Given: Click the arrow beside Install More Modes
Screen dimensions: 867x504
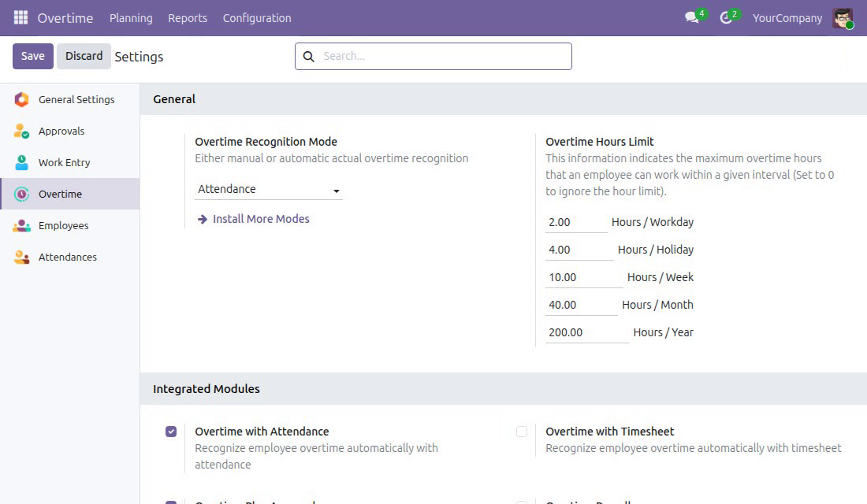Looking at the screenshot, I should click(x=203, y=220).
